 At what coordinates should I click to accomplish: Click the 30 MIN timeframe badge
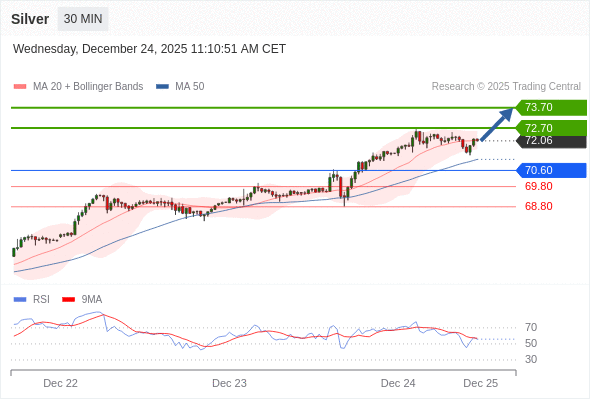tap(83, 19)
